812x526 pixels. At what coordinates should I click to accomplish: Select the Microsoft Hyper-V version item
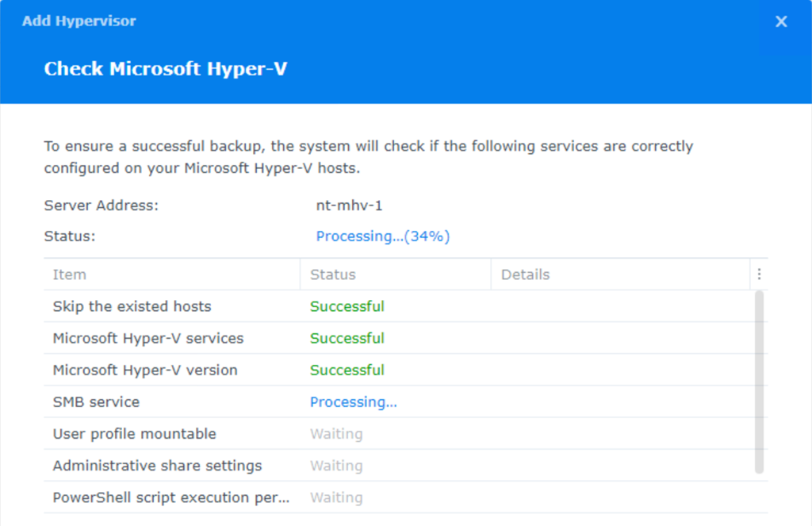145,370
